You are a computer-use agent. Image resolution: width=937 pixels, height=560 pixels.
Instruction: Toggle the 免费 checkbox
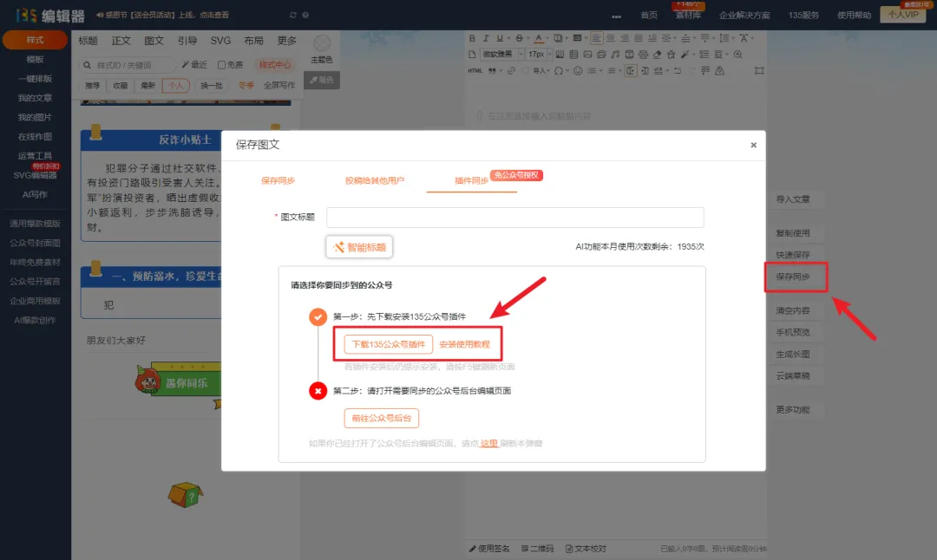[222, 65]
